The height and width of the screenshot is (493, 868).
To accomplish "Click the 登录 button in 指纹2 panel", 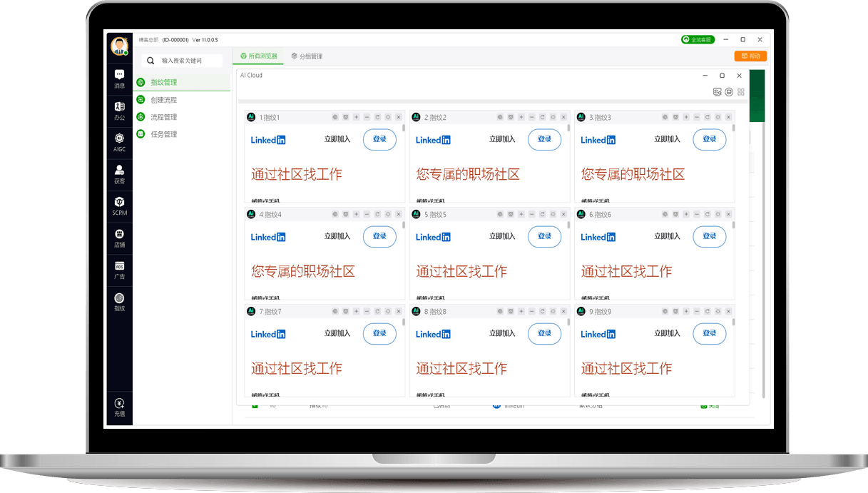I will tap(544, 139).
